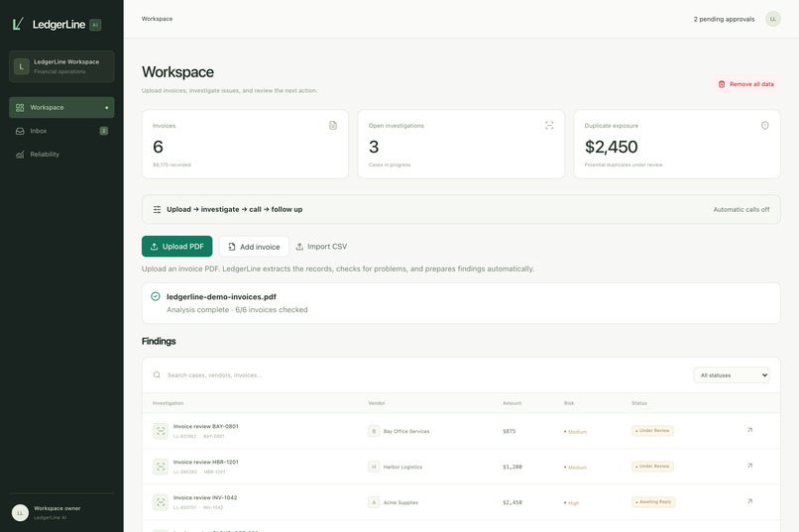Click the scan icon on Open investigations card
799x532 pixels.
(549, 125)
